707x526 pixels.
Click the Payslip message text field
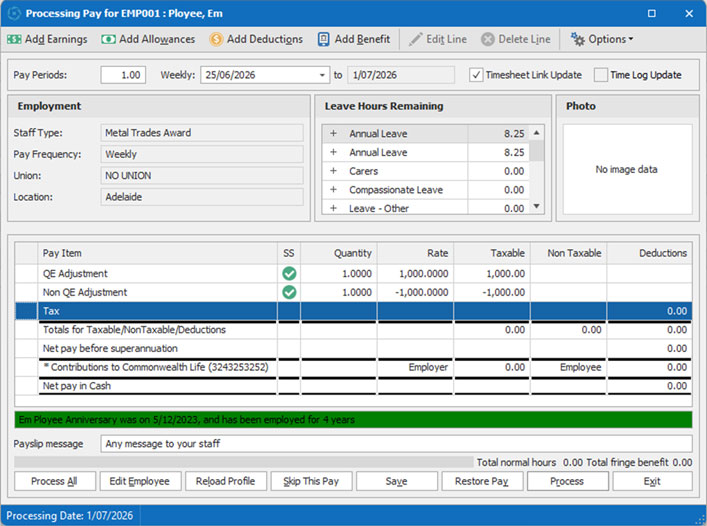[x=396, y=444]
